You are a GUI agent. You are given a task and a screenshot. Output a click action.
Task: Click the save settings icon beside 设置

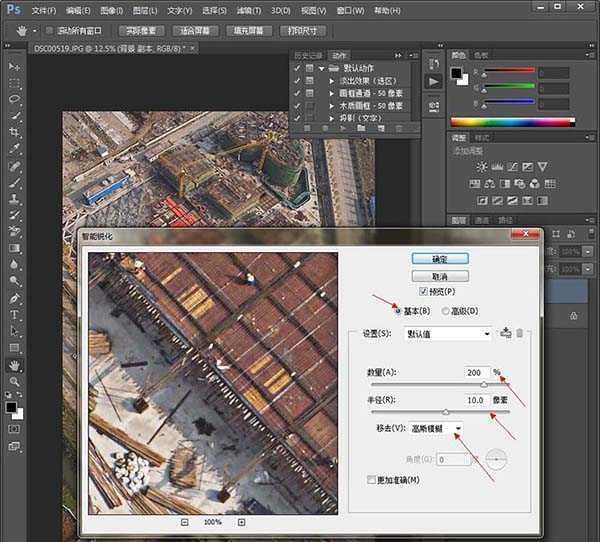506,333
